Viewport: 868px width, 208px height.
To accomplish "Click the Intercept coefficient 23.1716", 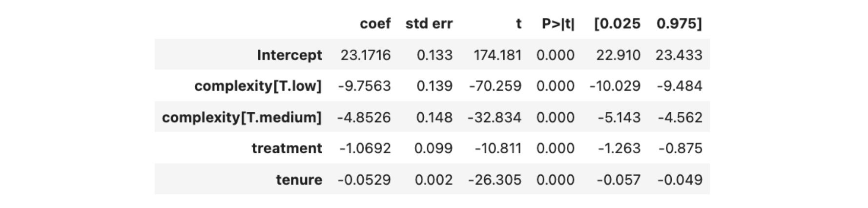I will click(x=365, y=55).
